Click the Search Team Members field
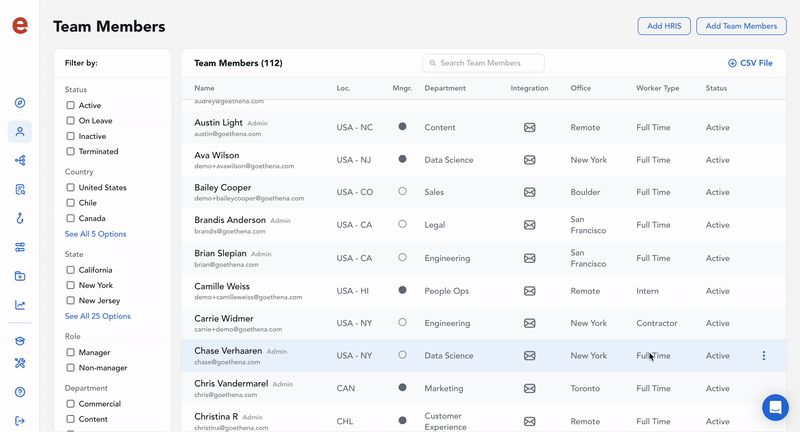800x432 pixels. [x=484, y=63]
